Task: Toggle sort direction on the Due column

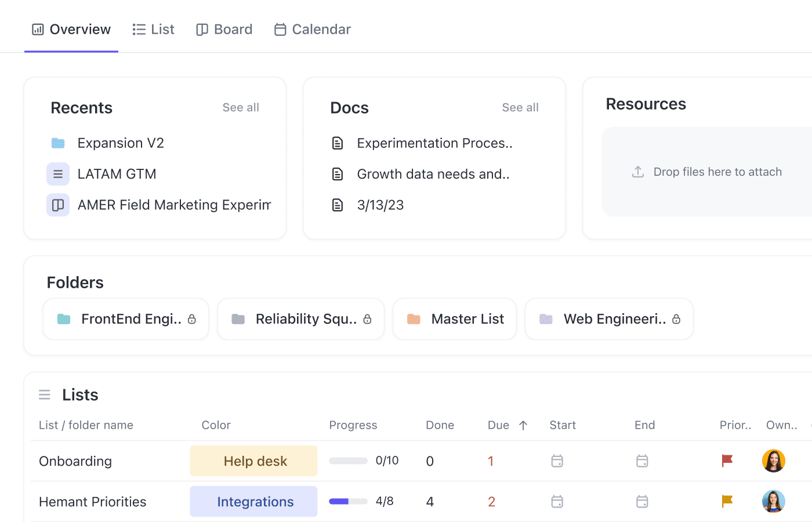Action: pos(523,425)
